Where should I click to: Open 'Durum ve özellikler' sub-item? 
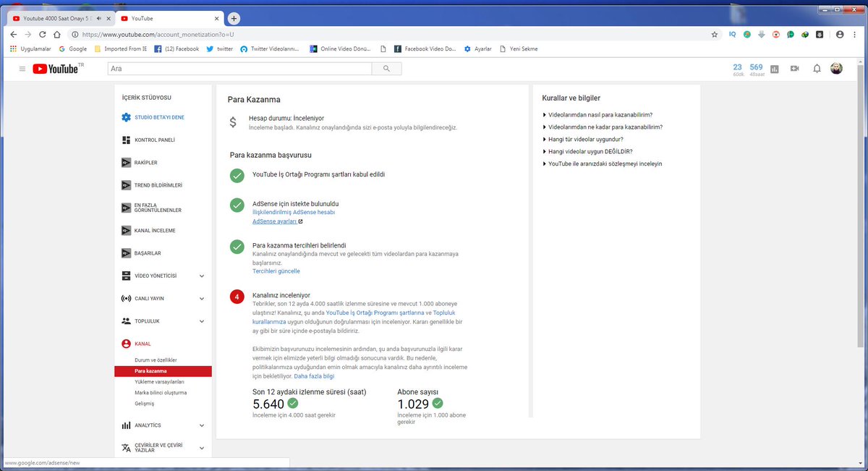(156, 360)
